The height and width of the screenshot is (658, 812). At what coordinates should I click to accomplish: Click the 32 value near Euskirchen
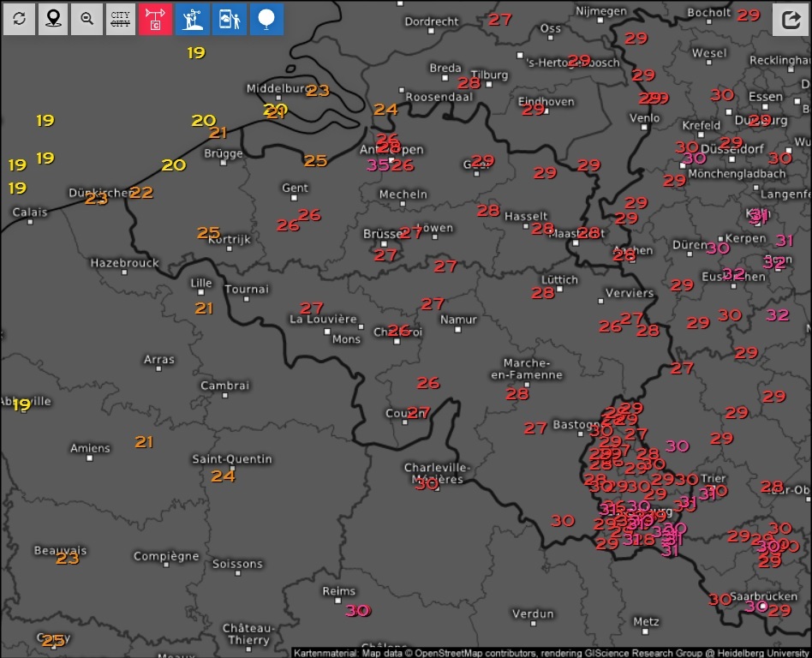pos(733,273)
